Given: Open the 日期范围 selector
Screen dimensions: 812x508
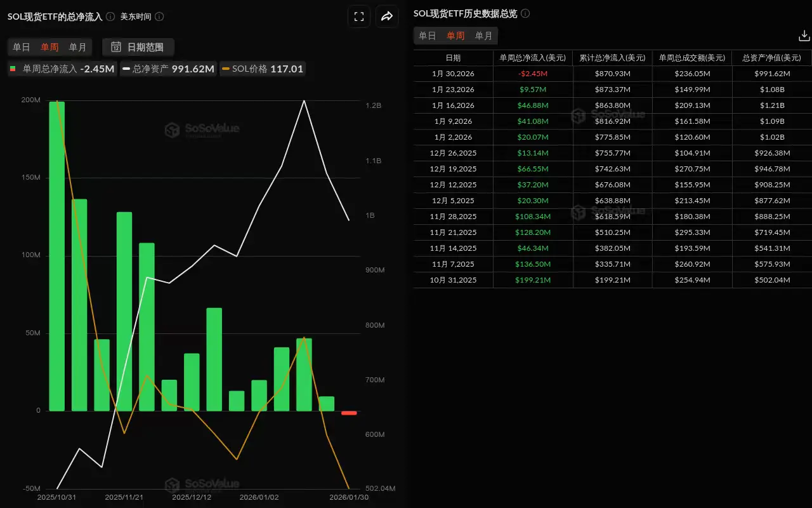Looking at the screenshot, I should point(138,47).
